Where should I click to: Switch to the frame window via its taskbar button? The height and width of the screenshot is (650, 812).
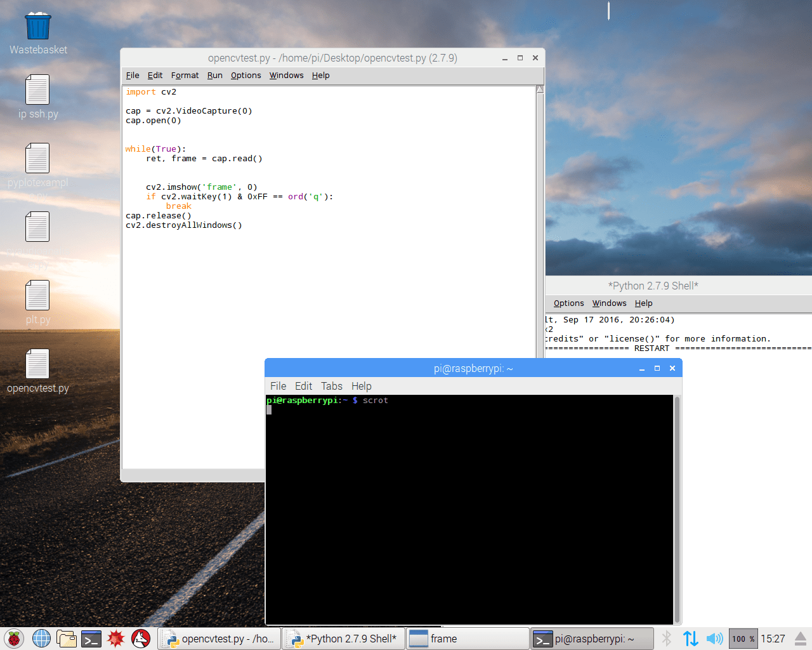tap(467, 638)
